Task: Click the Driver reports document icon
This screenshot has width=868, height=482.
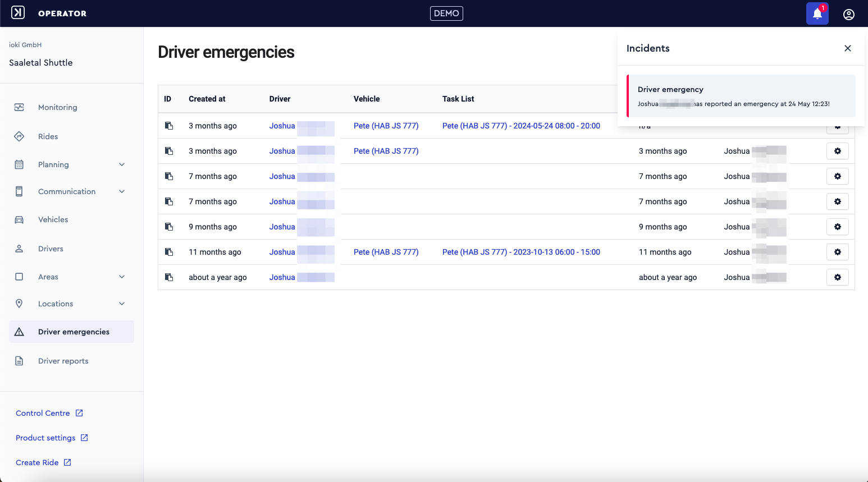Action: click(19, 361)
